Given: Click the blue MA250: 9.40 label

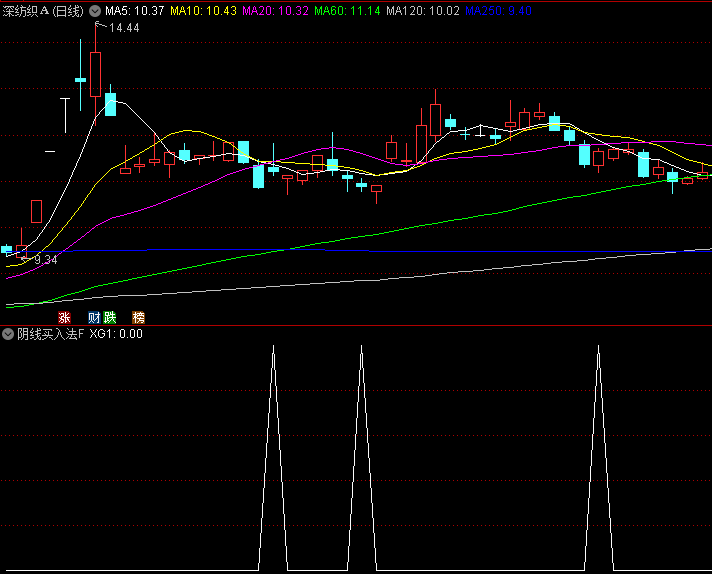Looking at the screenshot, I should click(x=498, y=11).
